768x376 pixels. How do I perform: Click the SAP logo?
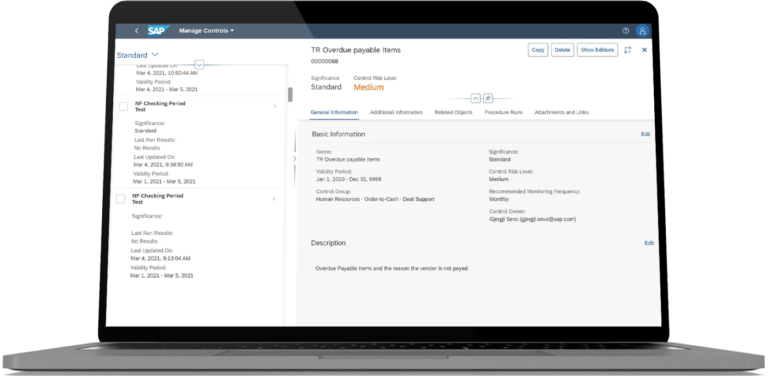(x=158, y=30)
